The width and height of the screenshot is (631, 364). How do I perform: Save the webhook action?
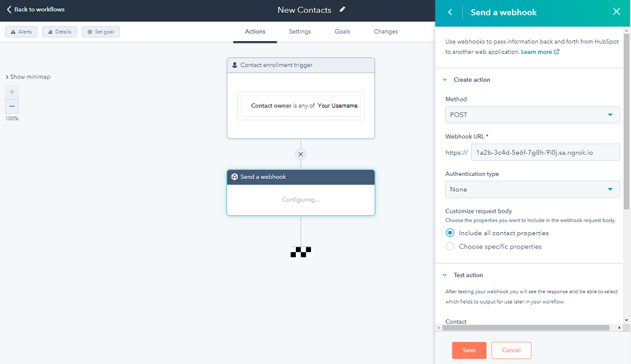[469, 350]
